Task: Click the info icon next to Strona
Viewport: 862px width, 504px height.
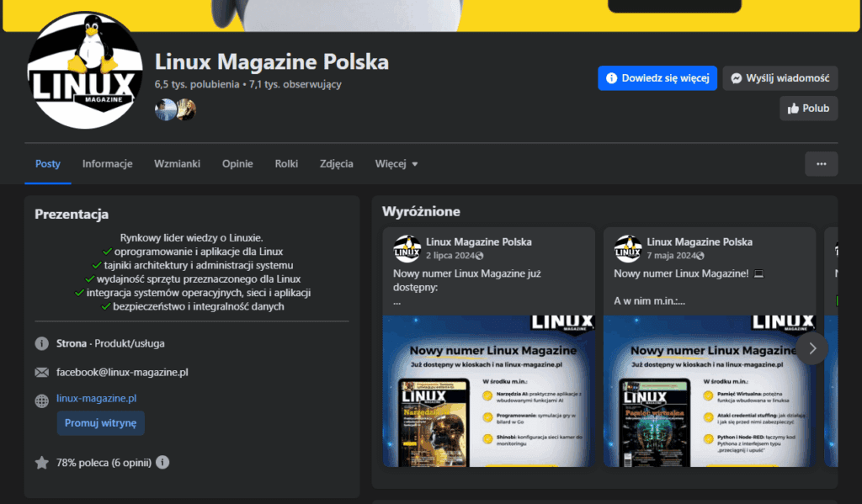Action: (x=41, y=343)
